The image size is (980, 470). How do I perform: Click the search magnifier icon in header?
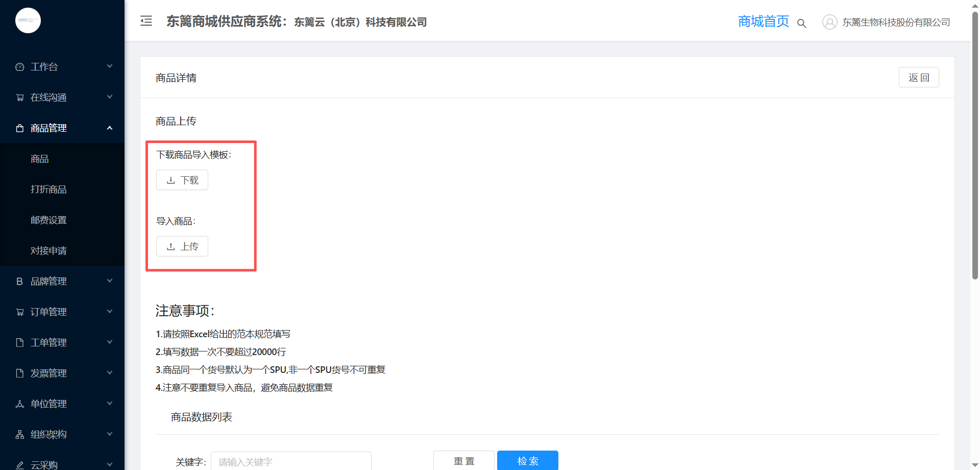(802, 23)
